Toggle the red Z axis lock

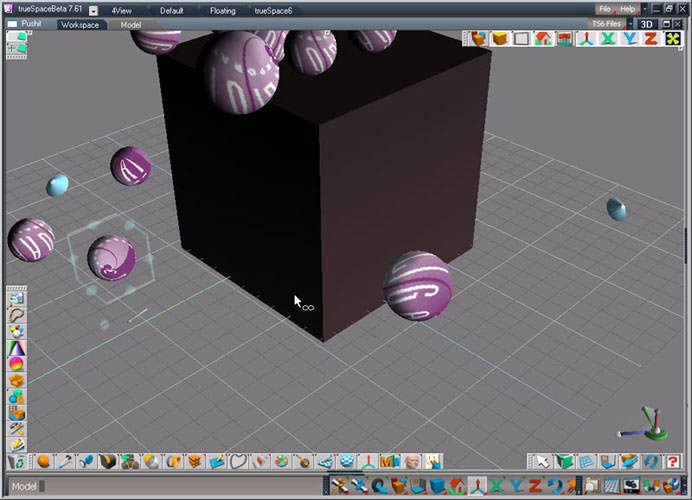point(651,39)
